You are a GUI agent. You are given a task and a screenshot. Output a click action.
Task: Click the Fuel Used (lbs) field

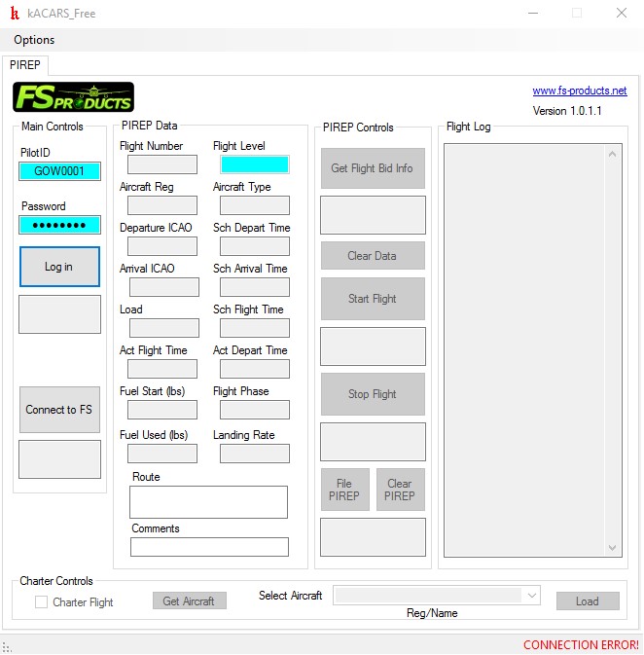tap(162, 454)
